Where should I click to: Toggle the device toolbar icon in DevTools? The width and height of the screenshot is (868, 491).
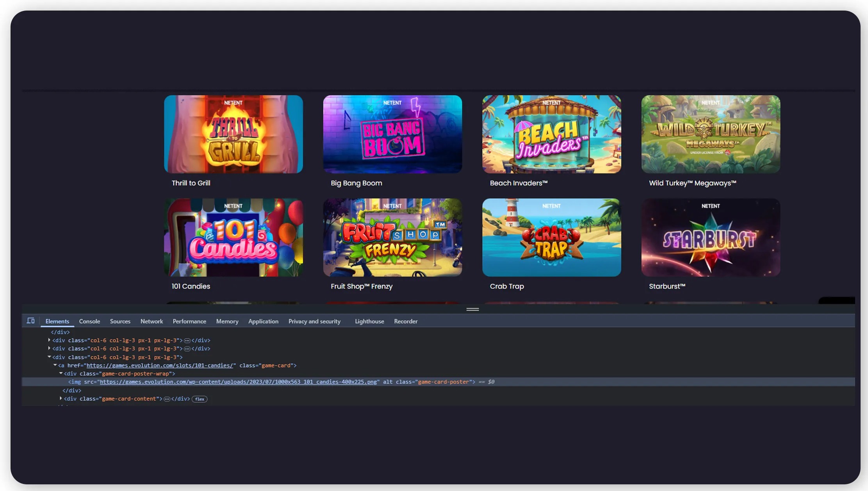[30, 321]
